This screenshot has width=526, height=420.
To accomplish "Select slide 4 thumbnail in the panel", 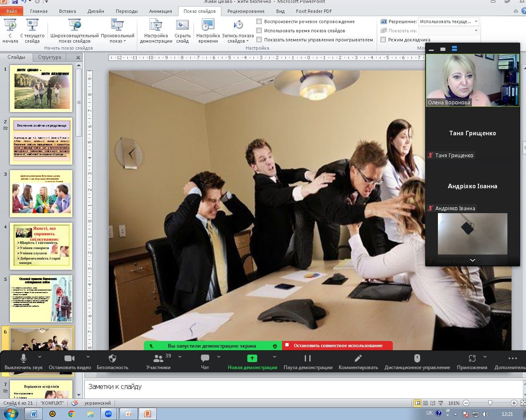I will pyautogui.click(x=41, y=246).
